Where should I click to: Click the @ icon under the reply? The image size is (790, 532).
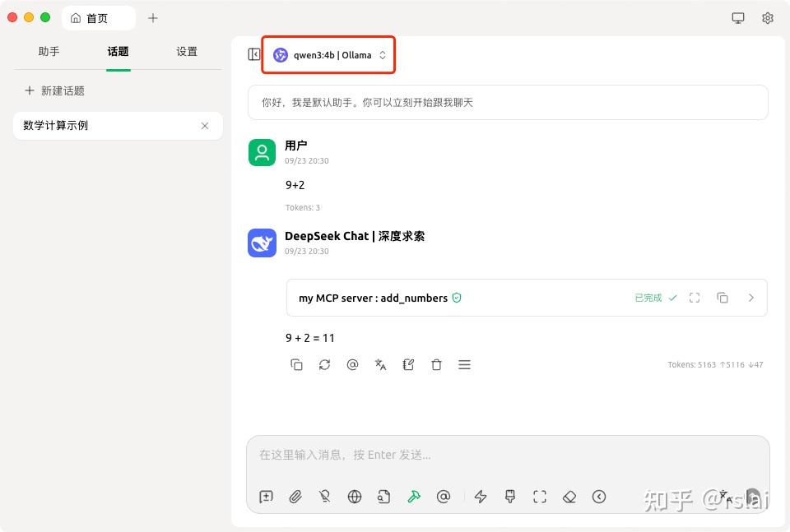coord(352,364)
